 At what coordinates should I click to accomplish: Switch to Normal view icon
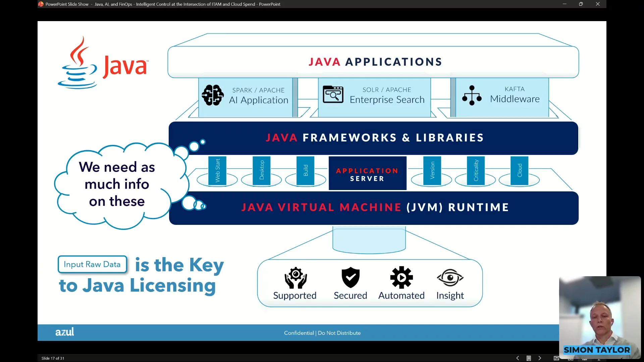[556, 358]
